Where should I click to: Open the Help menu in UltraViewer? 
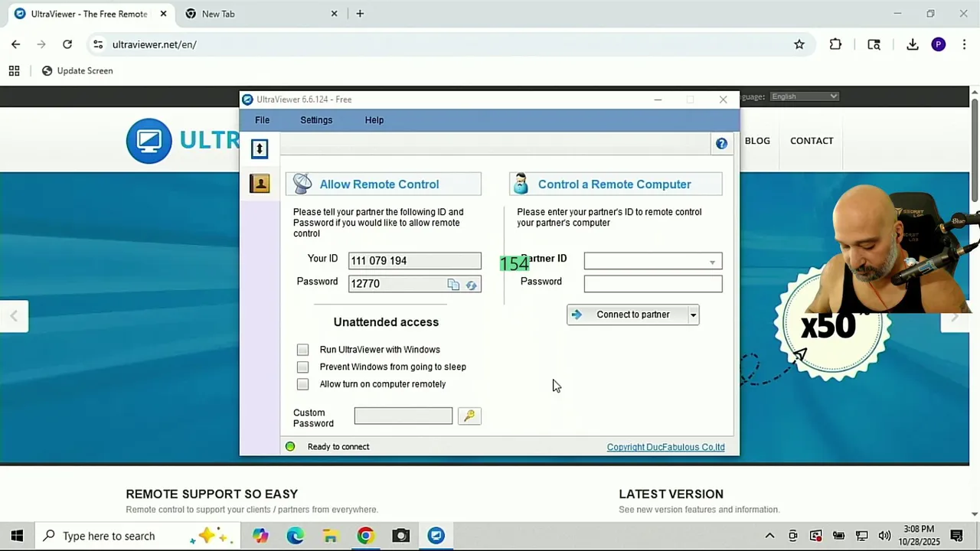coord(374,120)
